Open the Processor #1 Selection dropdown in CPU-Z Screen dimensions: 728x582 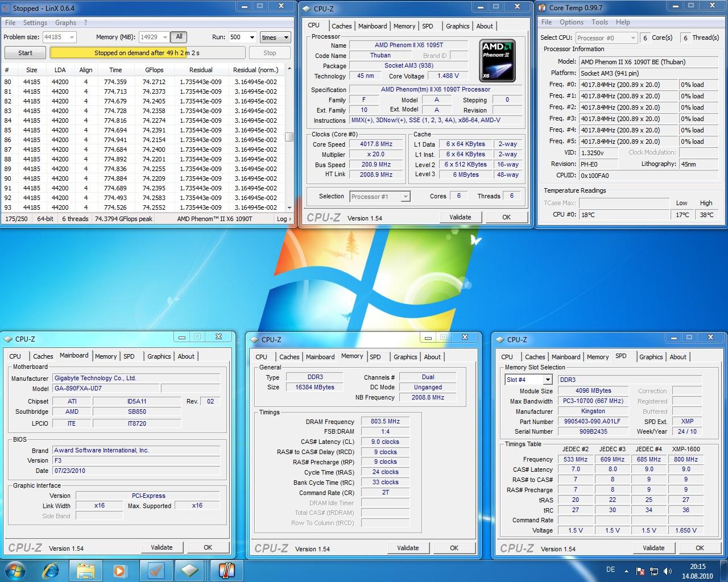coord(405,196)
